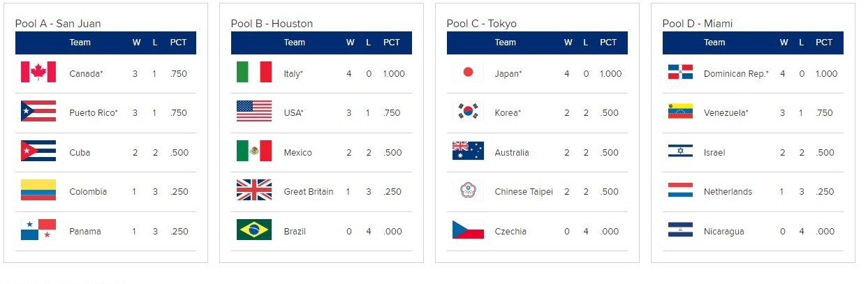Open the USA team link
Image resolution: width=868 pixels, height=284 pixels.
pyautogui.click(x=294, y=112)
